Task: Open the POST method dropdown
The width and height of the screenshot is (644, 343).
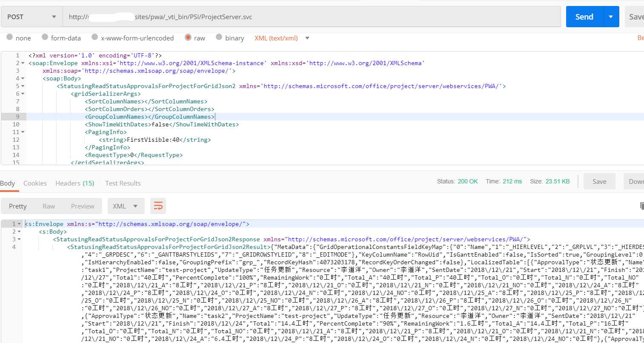Action: (x=31, y=17)
